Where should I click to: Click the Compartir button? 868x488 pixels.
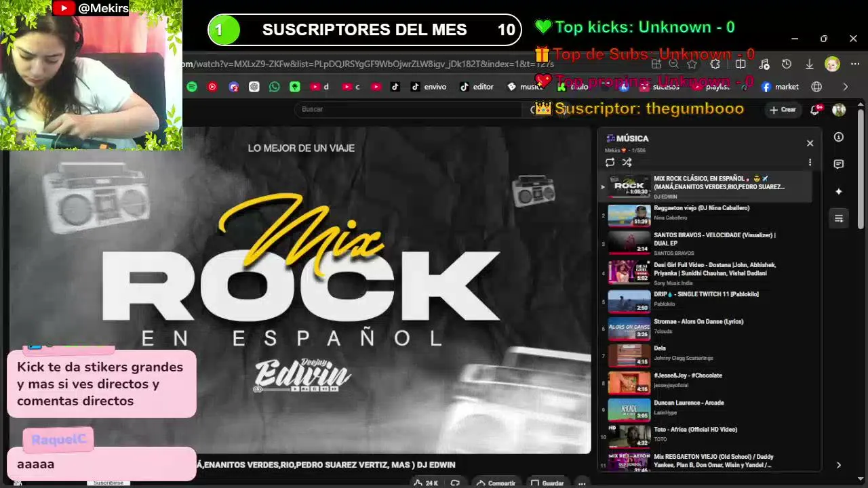pyautogui.click(x=496, y=483)
